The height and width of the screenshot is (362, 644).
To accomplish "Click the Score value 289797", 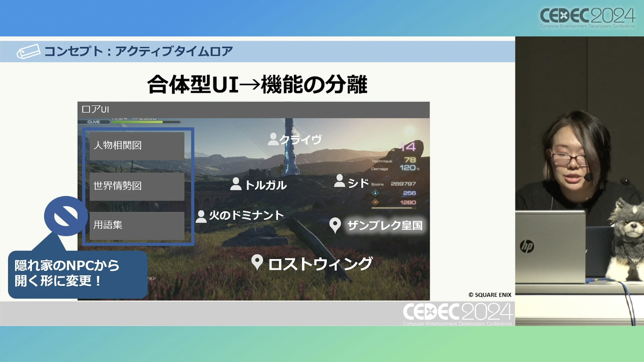I will click(403, 184).
